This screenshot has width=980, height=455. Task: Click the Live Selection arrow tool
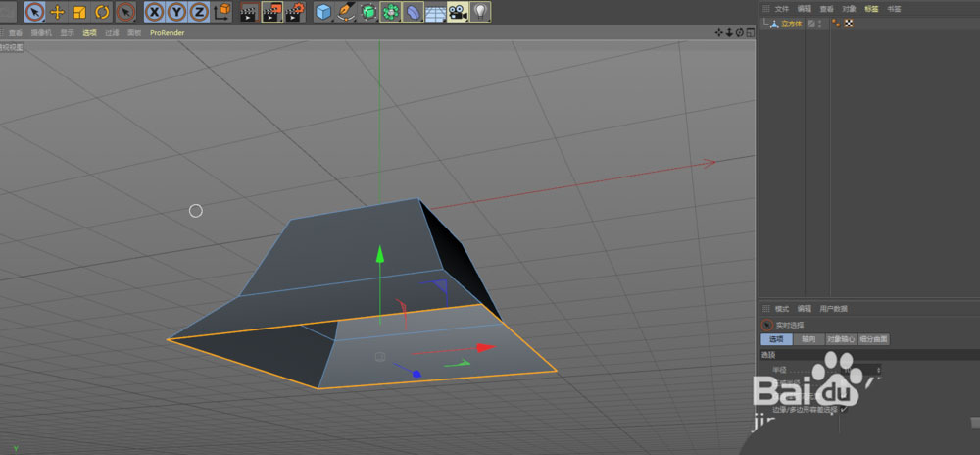pyautogui.click(x=34, y=12)
